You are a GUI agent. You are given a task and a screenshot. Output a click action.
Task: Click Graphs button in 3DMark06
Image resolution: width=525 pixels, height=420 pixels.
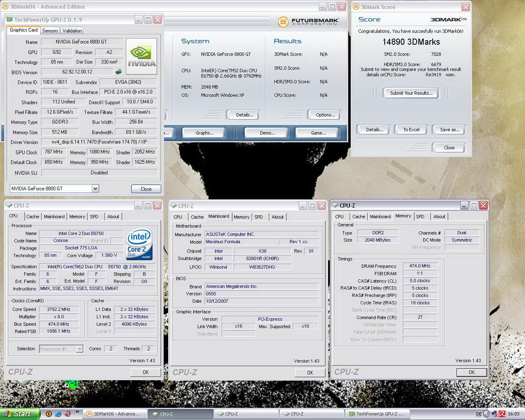click(x=204, y=133)
